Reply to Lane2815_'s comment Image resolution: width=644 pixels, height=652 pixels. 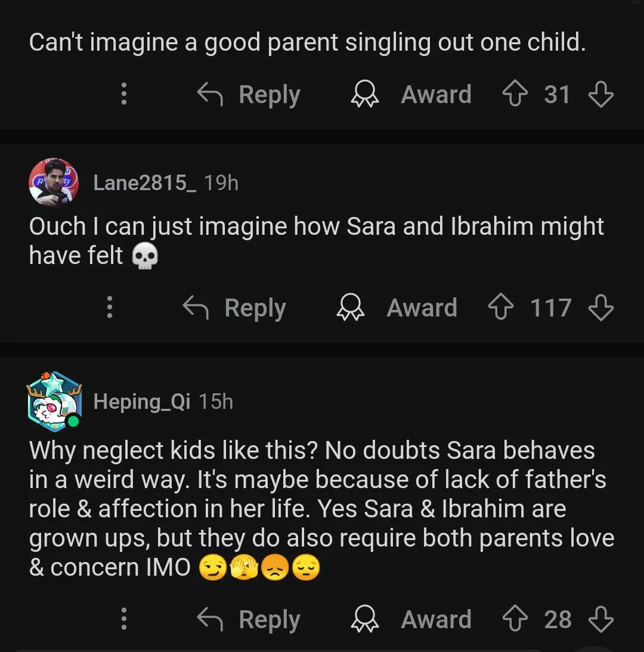click(x=235, y=308)
